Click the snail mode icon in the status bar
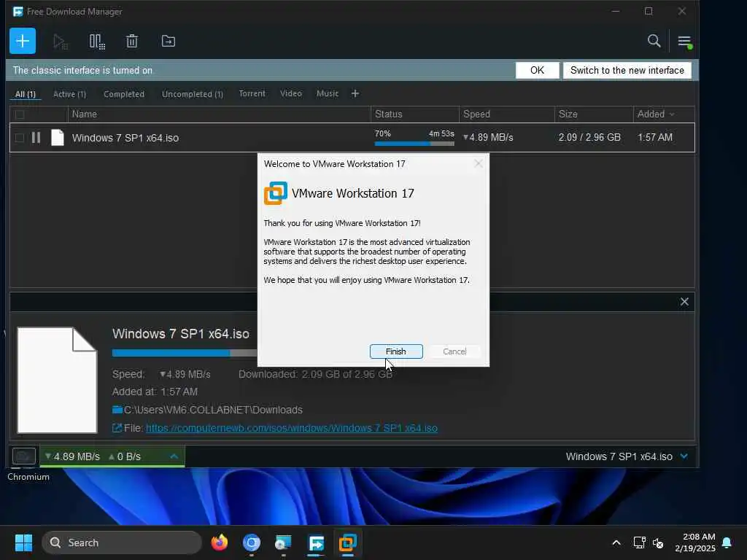 tap(24, 456)
